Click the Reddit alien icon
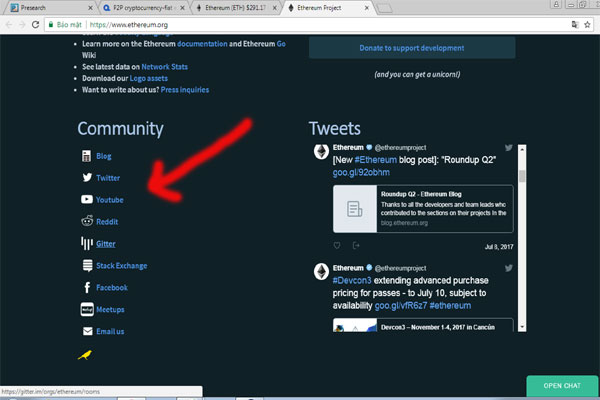Screen dimensions: 600x400 pos(87,221)
